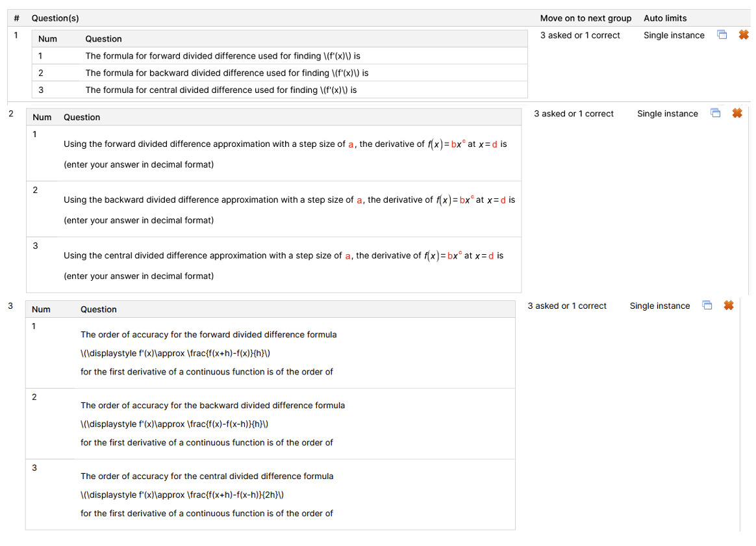Remove question group 2 using the X icon
Viewport: 756px width, 546px height.
pyautogui.click(x=737, y=113)
